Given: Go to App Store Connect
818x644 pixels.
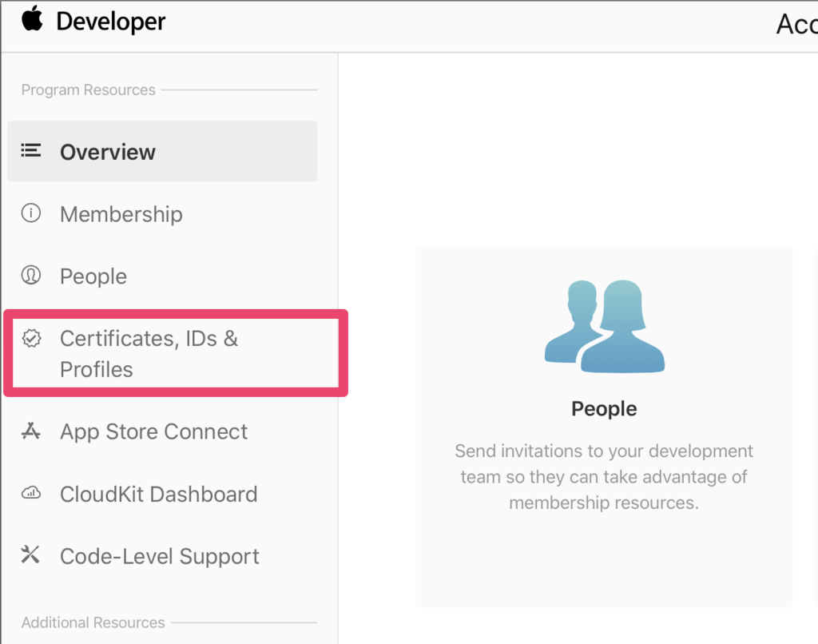Looking at the screenshot, I should 154,432.
